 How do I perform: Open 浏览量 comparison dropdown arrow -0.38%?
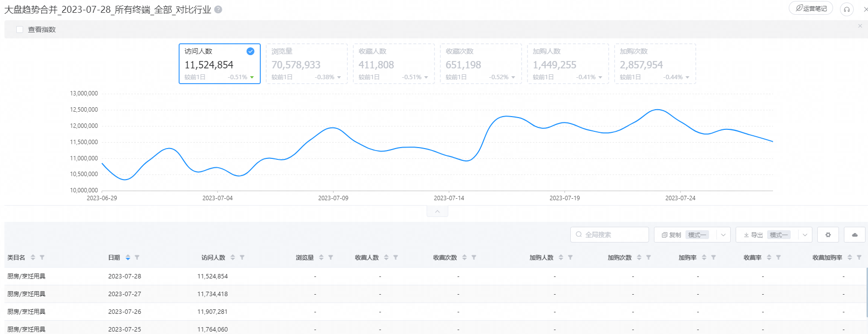[x=339, y=77]
